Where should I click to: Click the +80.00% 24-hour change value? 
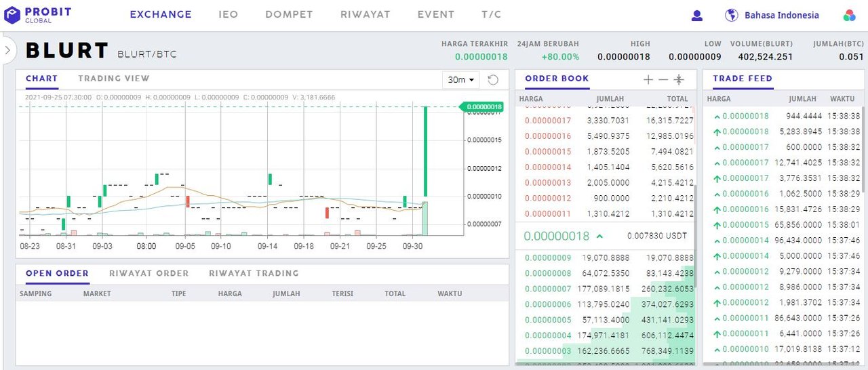tap(560, 57)
